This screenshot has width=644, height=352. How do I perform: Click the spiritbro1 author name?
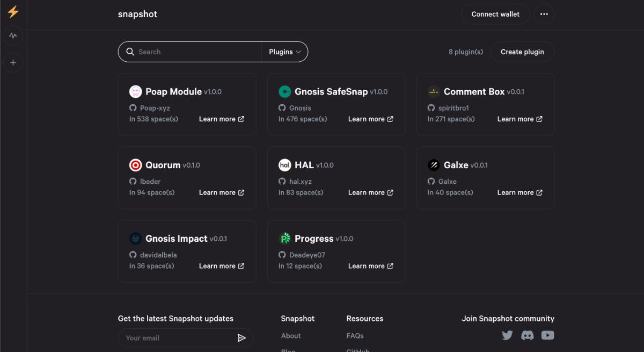pos(453,108)
